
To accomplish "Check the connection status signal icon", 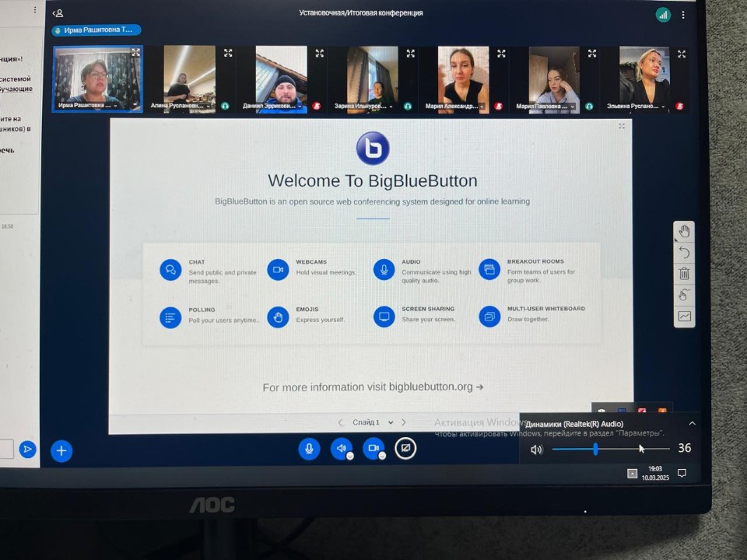I will pos(663,15).
